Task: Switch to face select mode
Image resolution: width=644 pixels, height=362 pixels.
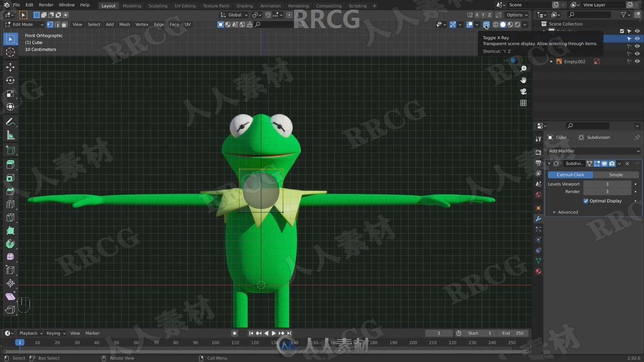Action: click(64, 24)
